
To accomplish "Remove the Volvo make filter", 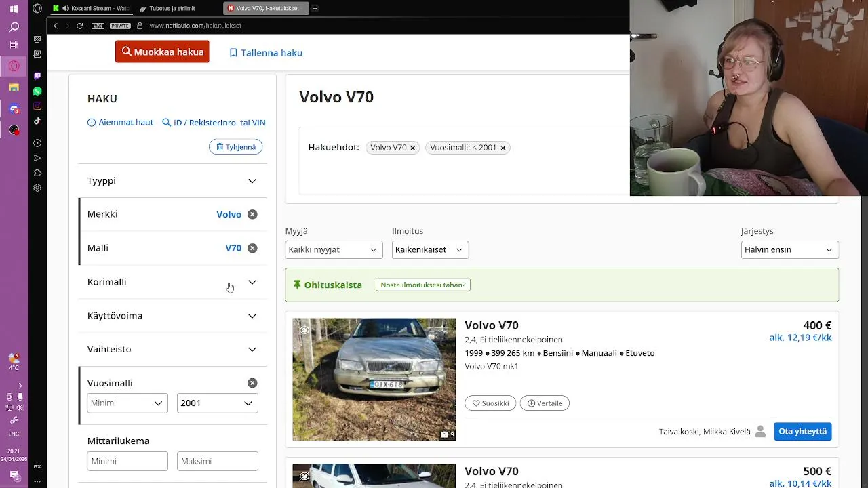I will click(252, 214).
